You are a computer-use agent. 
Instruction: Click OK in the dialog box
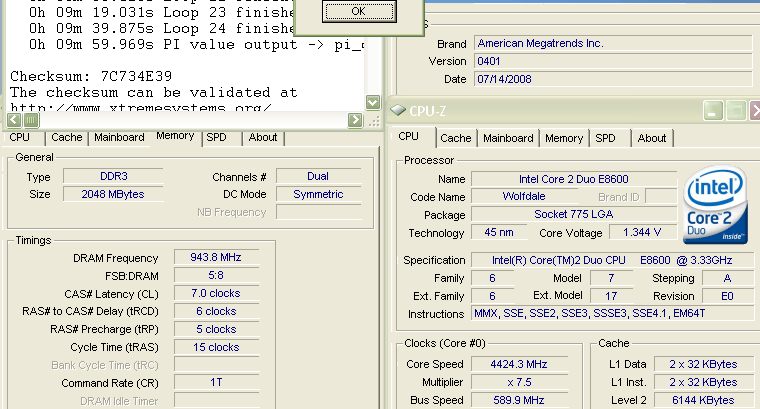[x=359, y=12]
